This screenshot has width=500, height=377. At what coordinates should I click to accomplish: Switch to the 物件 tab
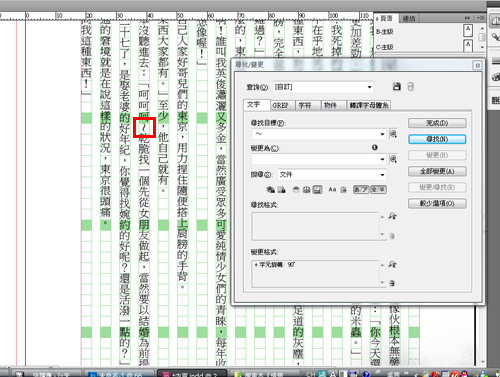coord(334,105)
